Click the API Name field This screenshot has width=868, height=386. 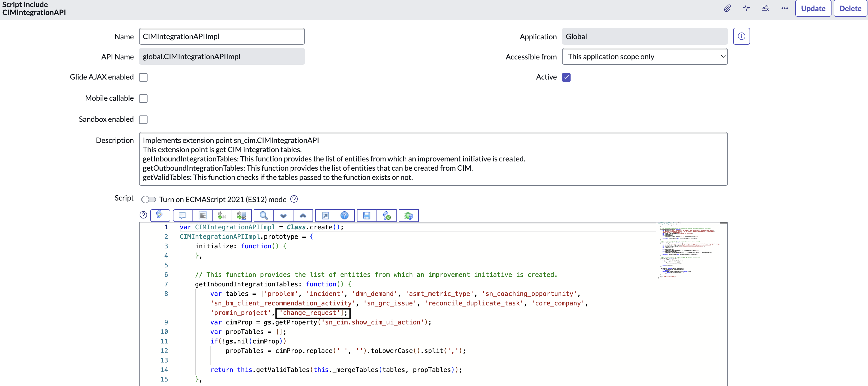(x=222, y=57)
